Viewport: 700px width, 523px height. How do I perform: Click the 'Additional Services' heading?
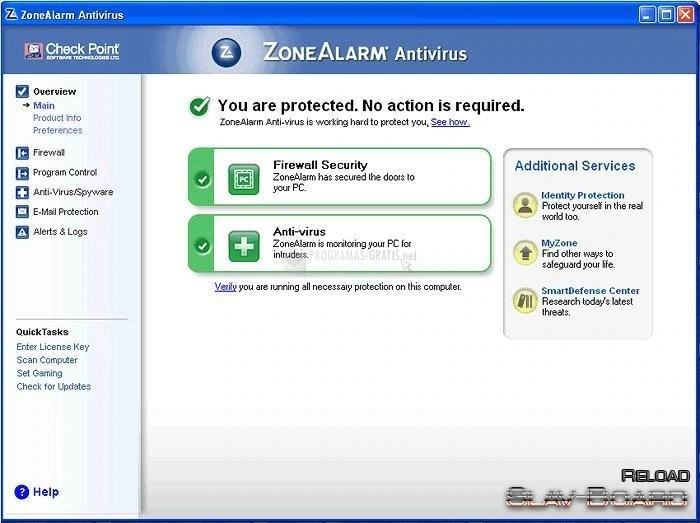pos(575,166)
